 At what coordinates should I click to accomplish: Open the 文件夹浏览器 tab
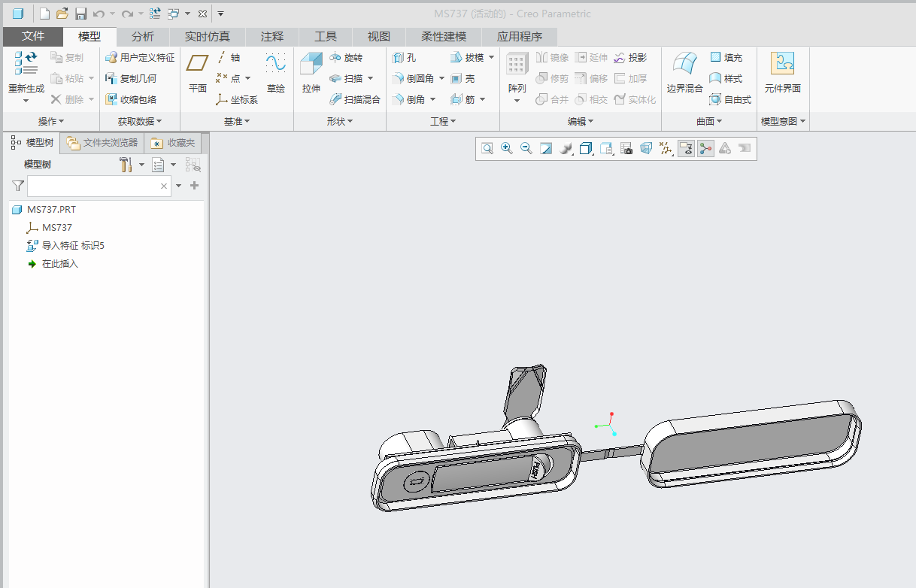(102, 143)
